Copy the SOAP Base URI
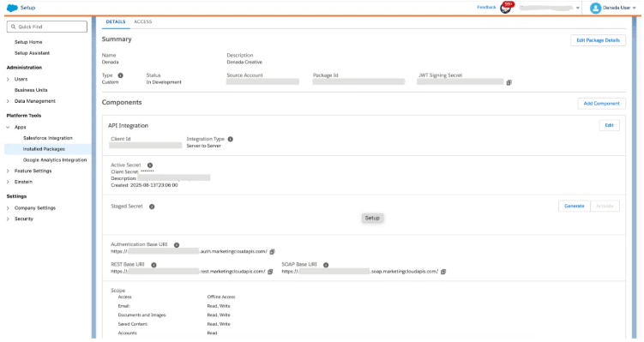644x342 pixels. pyautogui.click(x=443, y=272)
